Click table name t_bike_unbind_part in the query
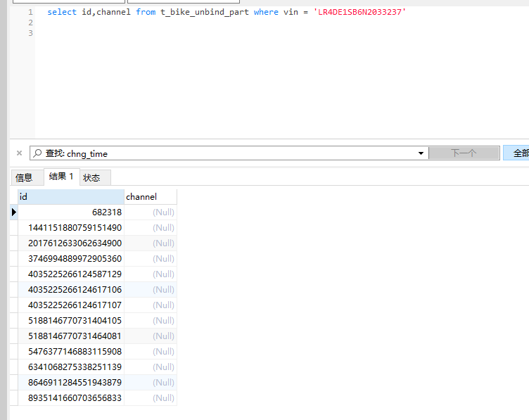 (x=204, y=13)
